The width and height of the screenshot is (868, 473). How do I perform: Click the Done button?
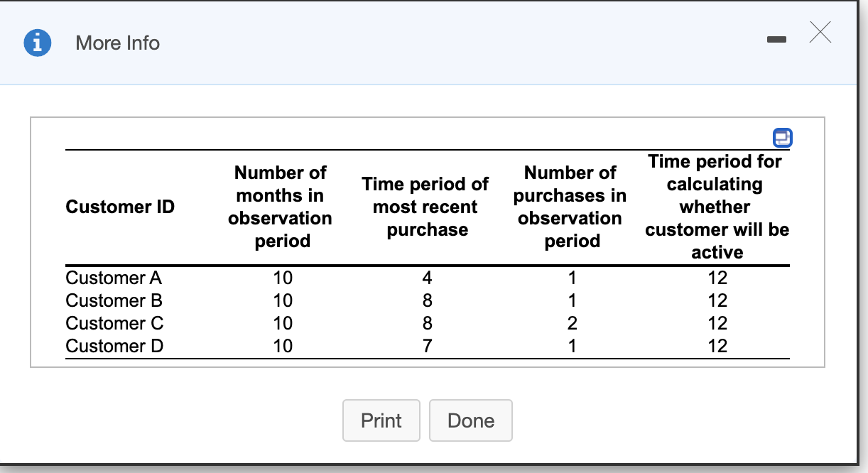tap(470, 420)
